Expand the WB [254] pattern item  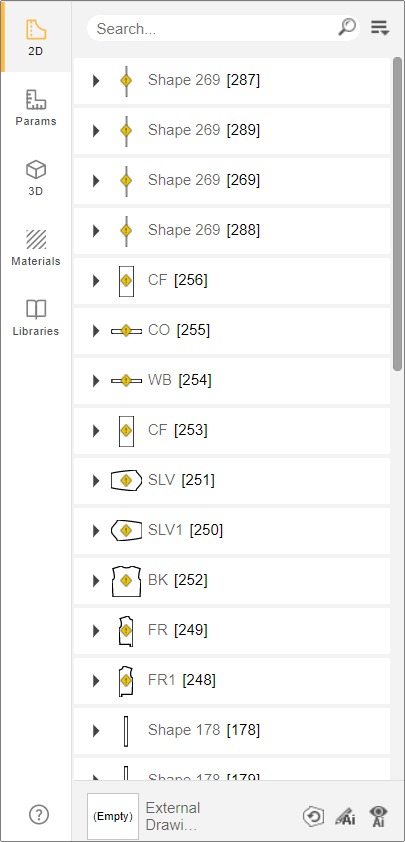[x=96, y=381]
